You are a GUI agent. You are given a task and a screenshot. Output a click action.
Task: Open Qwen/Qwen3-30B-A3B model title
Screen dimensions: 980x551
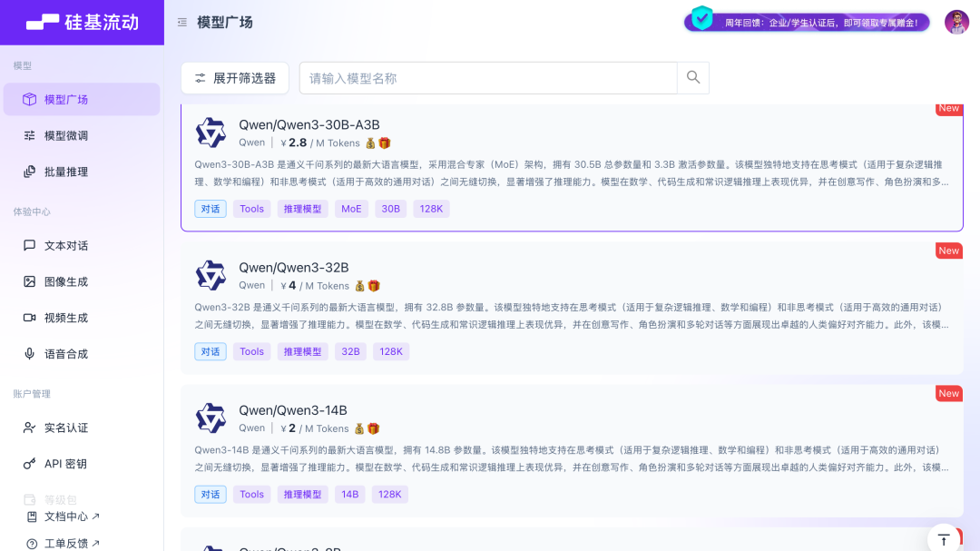pos(309,125)
